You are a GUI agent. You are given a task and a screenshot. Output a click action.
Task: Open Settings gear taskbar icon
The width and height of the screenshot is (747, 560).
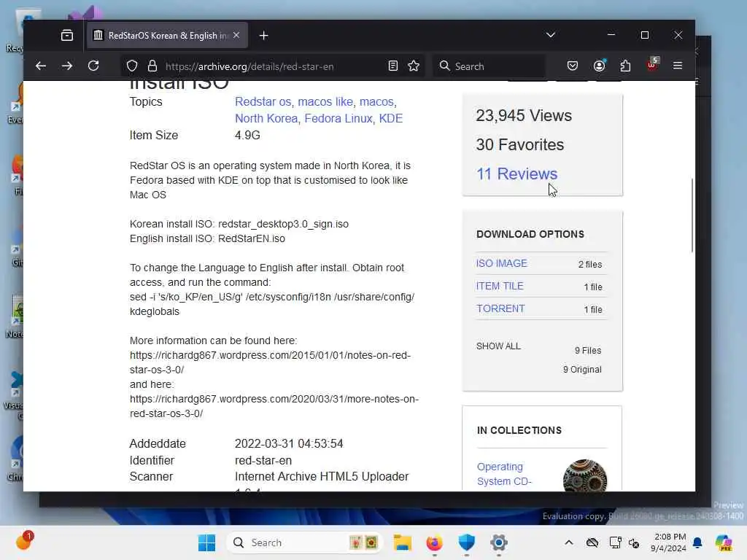(499, 542)
